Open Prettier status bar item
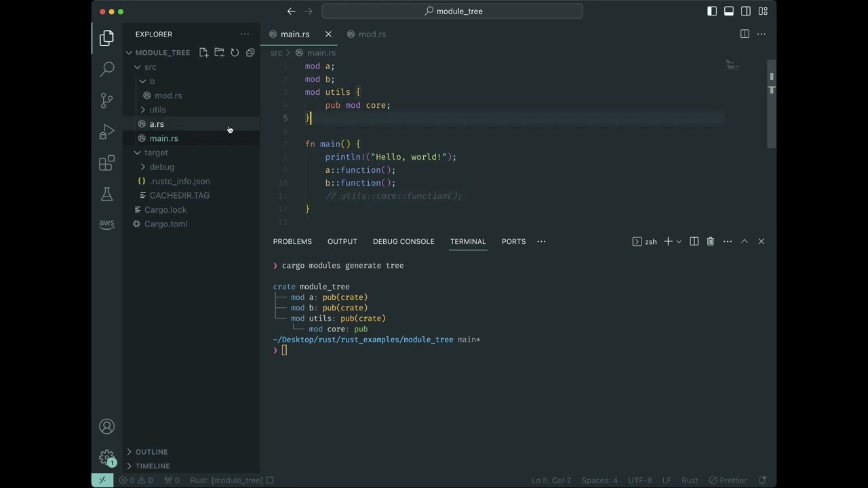The image size is (868, 488). [x=728, y=480]
